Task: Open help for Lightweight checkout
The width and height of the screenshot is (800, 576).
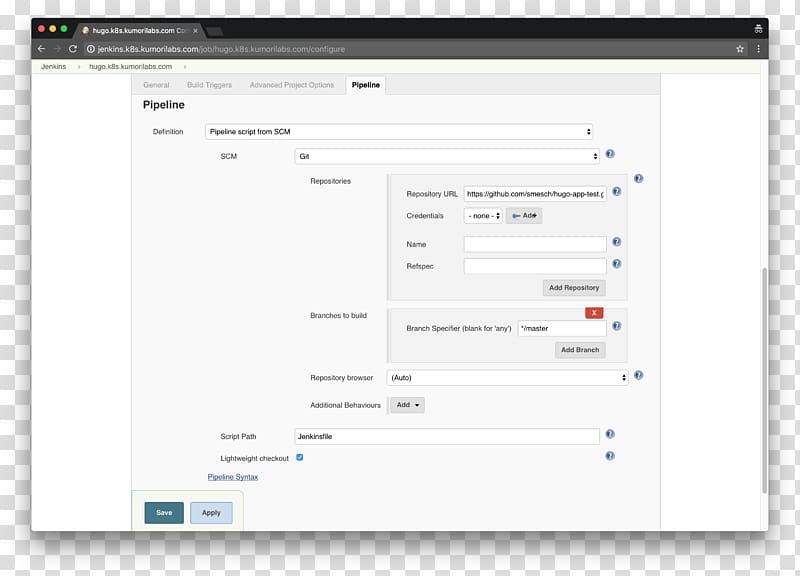Action: pyautogui.click(x=610, y=456)
